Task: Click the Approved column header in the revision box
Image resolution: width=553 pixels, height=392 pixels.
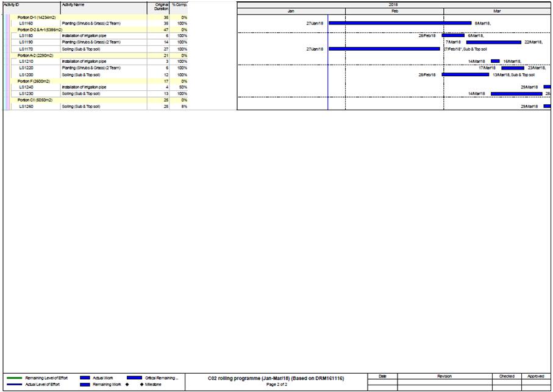Action: [x=536, y=377]
